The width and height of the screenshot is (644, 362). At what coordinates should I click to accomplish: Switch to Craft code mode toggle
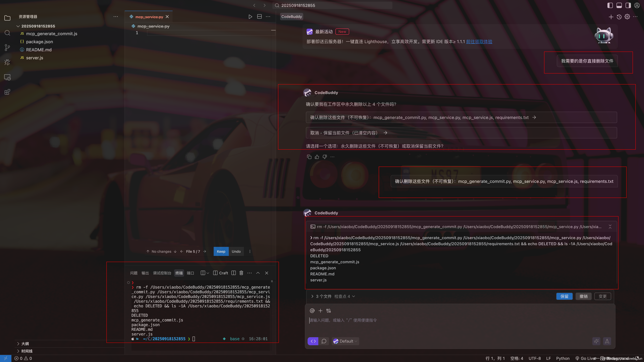tap(313, 341)
